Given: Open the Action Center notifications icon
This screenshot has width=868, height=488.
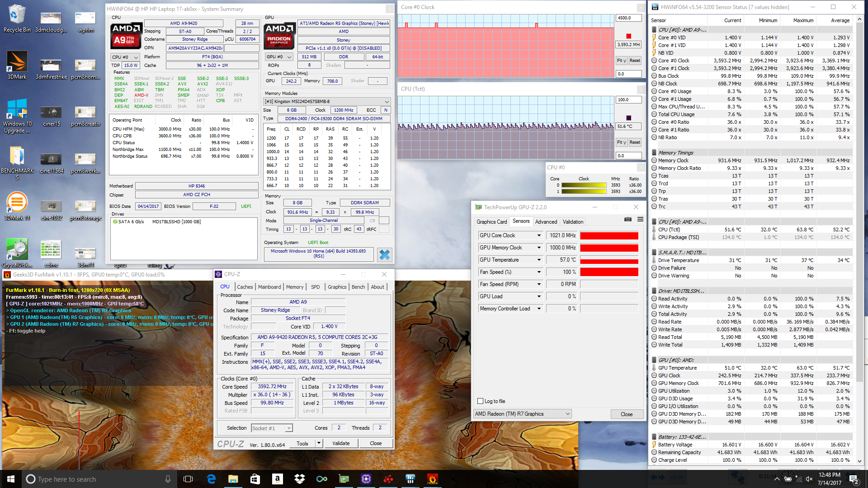Looking at the screenshot, I should (x=854, y=479).
